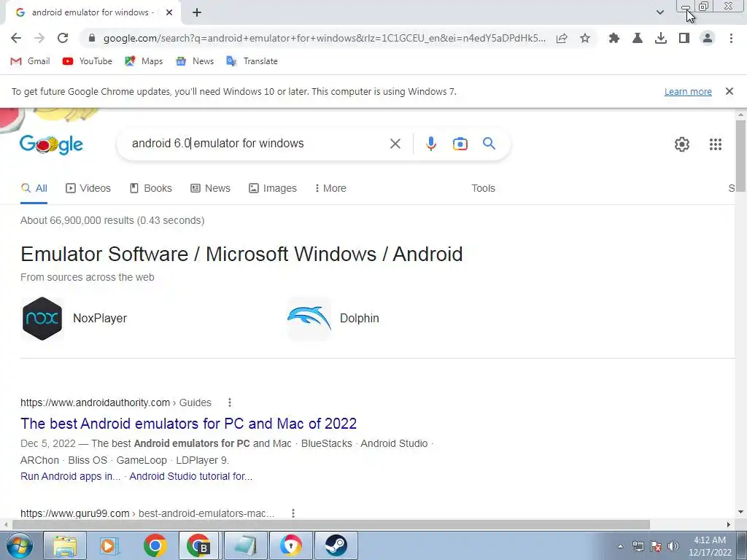Follow the Learn more link

688,91
